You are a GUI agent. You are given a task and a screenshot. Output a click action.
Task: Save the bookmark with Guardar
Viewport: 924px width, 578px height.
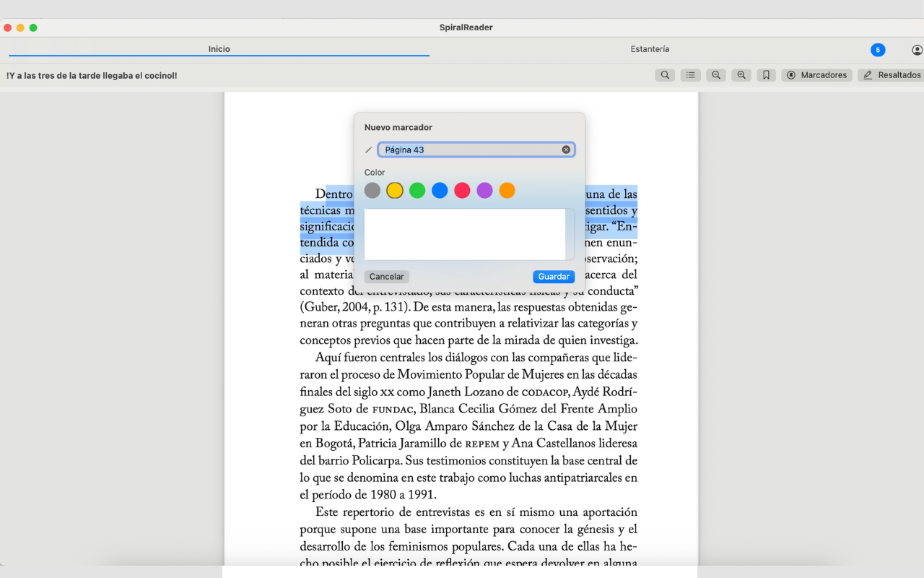(x=554, y=277)
